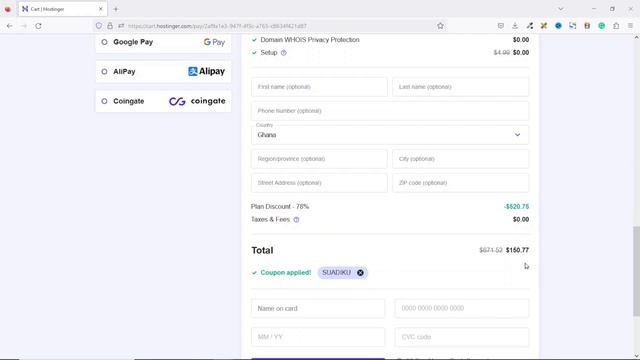Click the blue round extension icon
The height and width of the screenshot is (360, 640).
click(558, 26)
